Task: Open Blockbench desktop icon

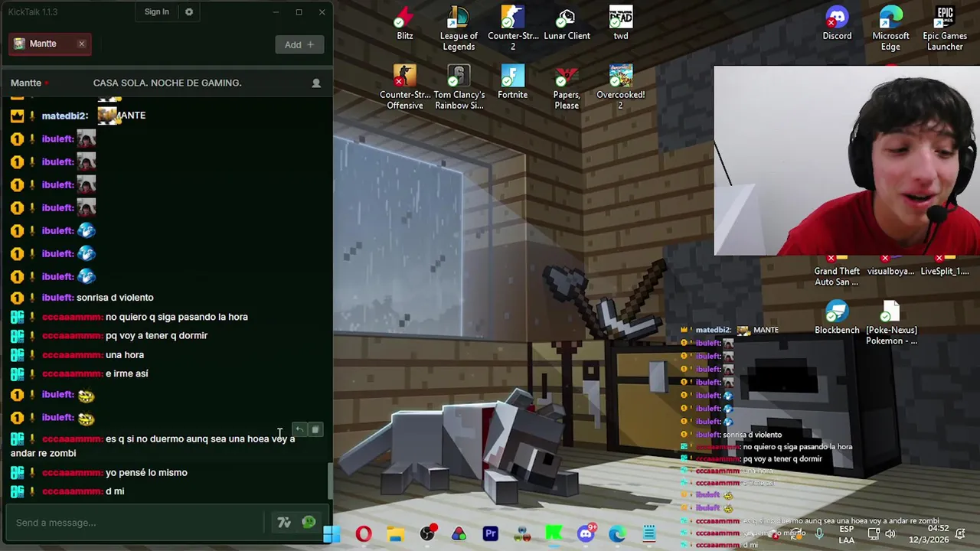Action: click(837, 318)
